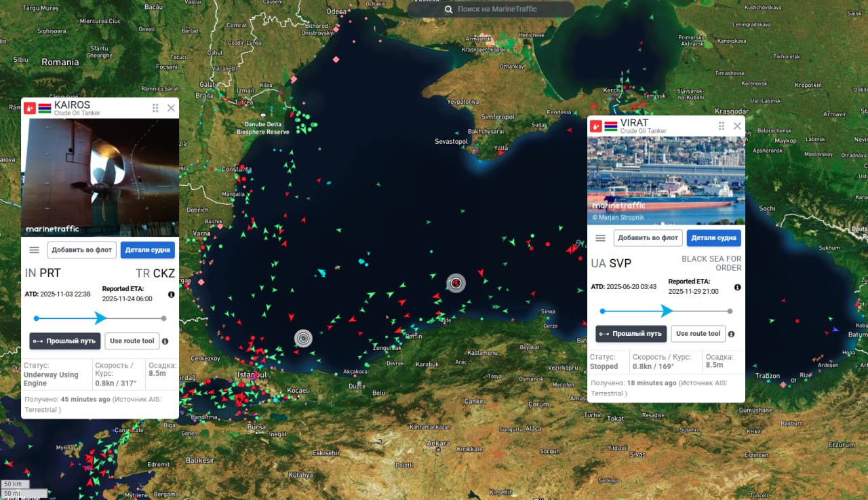Show 'Прошлый путь' for KAIROS
868x500 pixels.
point(65,341)
